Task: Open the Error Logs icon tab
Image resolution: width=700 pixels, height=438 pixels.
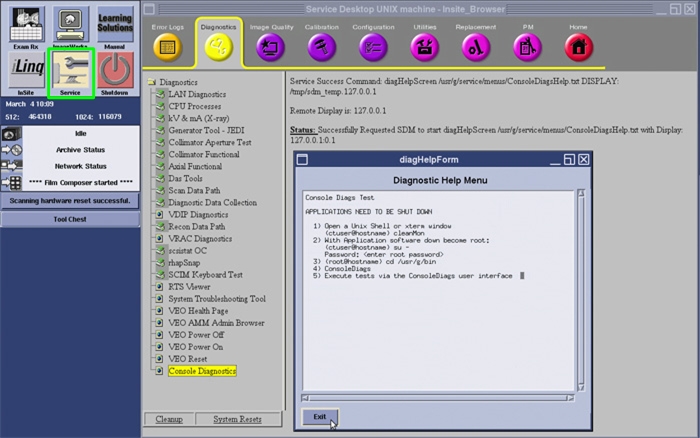Action: tap(167, 45)
